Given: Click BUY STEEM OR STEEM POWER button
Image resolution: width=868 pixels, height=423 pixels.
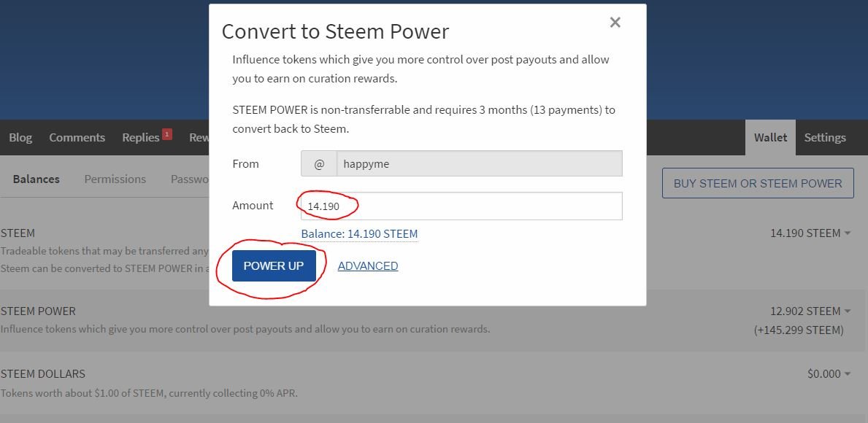Looking at the screenshot, I should coord(758,184).
